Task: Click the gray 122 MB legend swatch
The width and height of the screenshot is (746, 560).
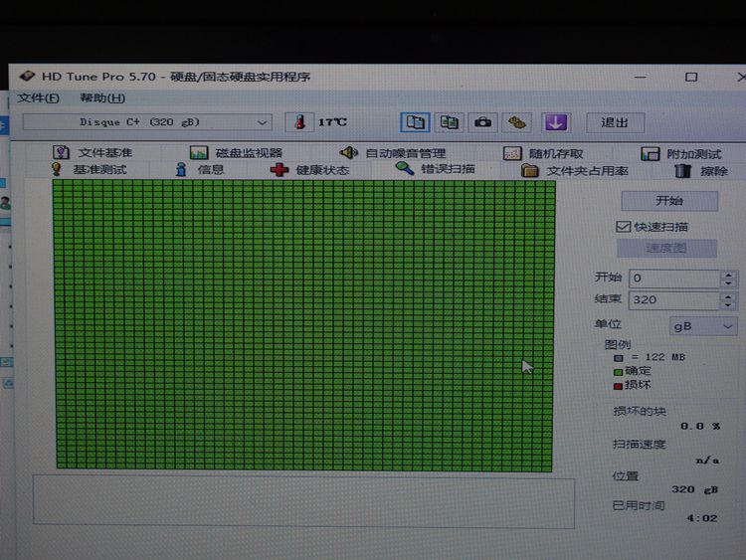Action: [x=618, y=358]
